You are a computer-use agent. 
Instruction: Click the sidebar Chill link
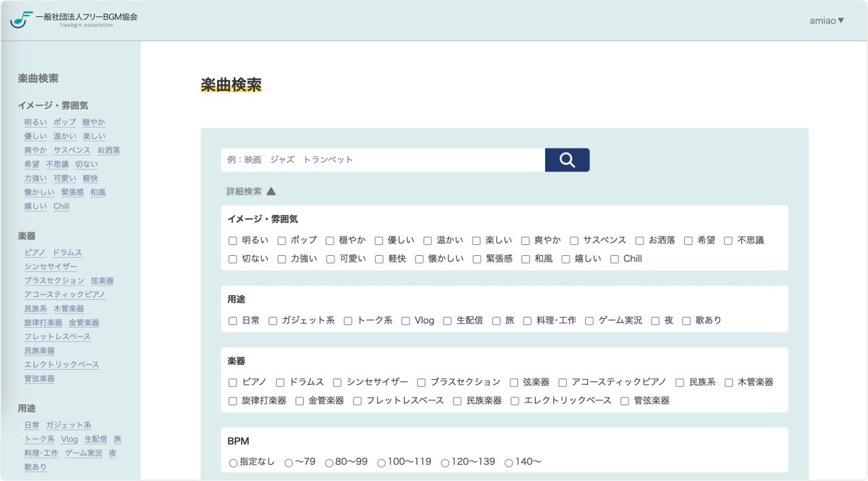(62, 206)
